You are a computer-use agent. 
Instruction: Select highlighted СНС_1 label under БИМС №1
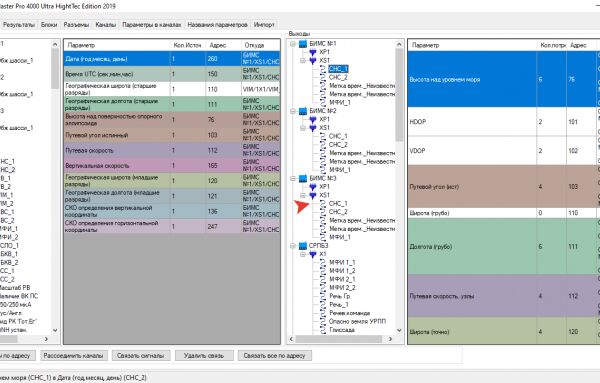(x=338, y=69)
